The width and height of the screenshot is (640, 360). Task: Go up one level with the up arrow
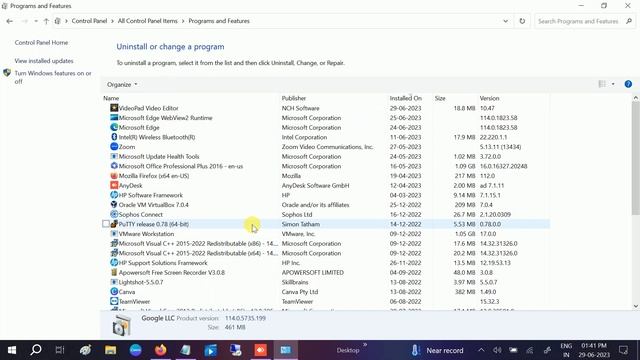[x=46, y=21]
